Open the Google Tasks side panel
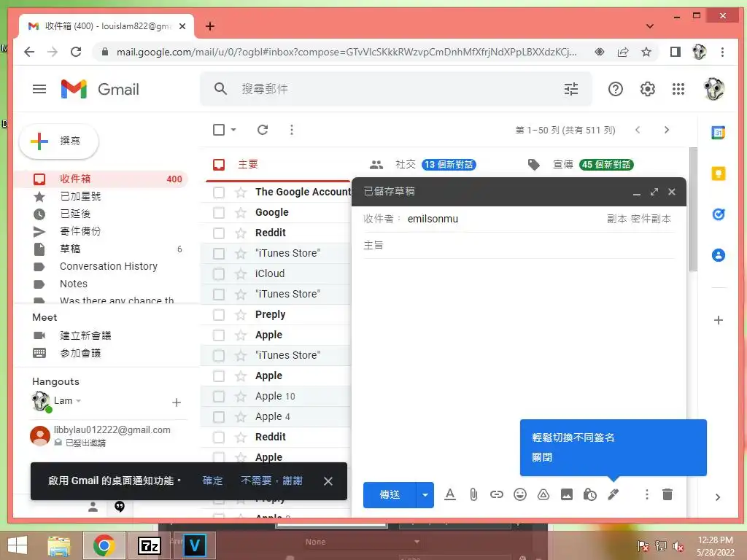Image resolution: width=747 pixels, height=560 pixels. pos(718,214)
